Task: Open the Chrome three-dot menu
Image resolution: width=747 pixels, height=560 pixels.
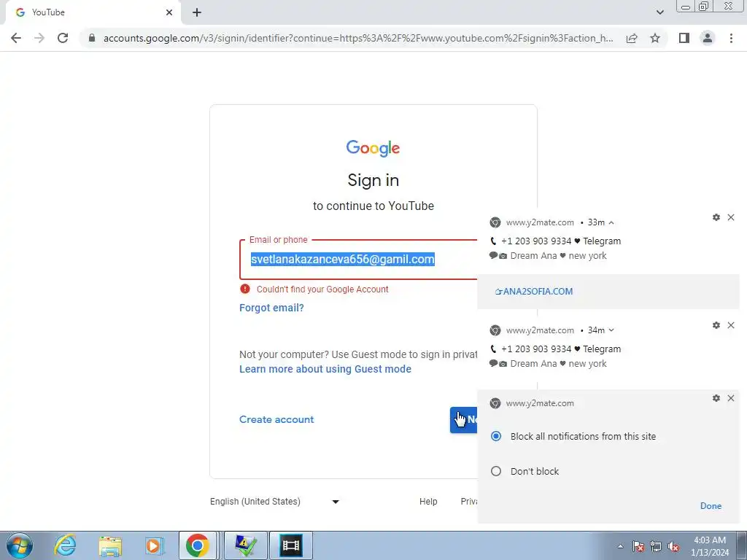Action: (731, 38)
